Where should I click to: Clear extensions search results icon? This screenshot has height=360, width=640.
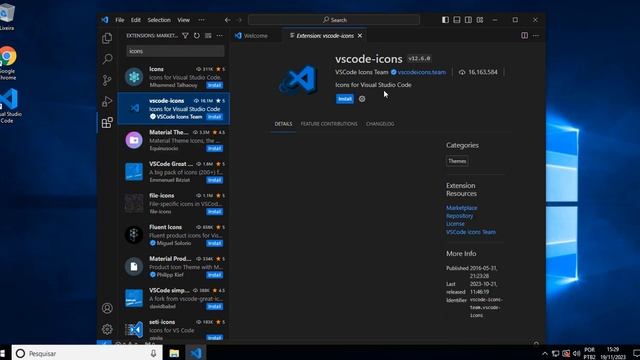click(x=208, y=36)
